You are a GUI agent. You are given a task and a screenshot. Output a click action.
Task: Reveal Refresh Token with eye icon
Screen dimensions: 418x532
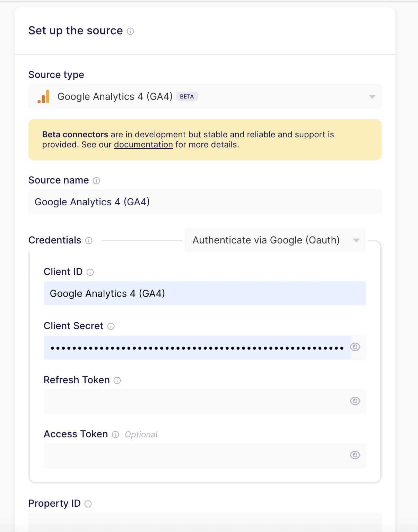pyautogui.click(x=355, y=401)
